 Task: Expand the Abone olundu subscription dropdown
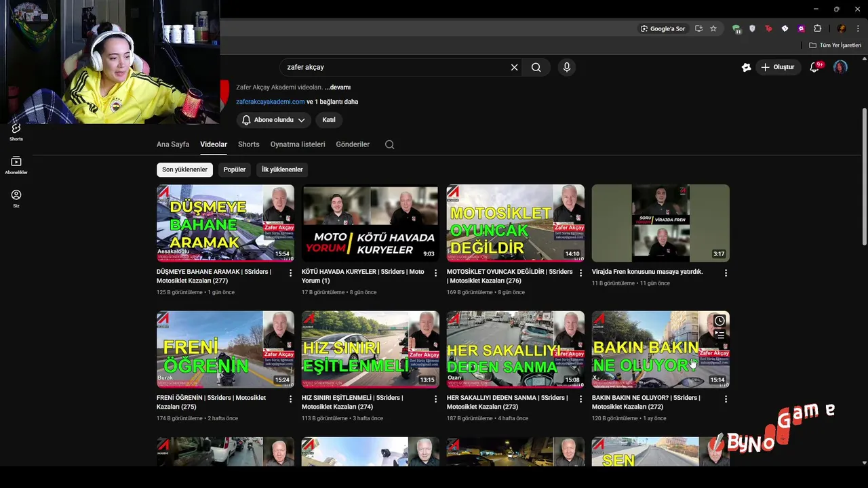[273, 120]
